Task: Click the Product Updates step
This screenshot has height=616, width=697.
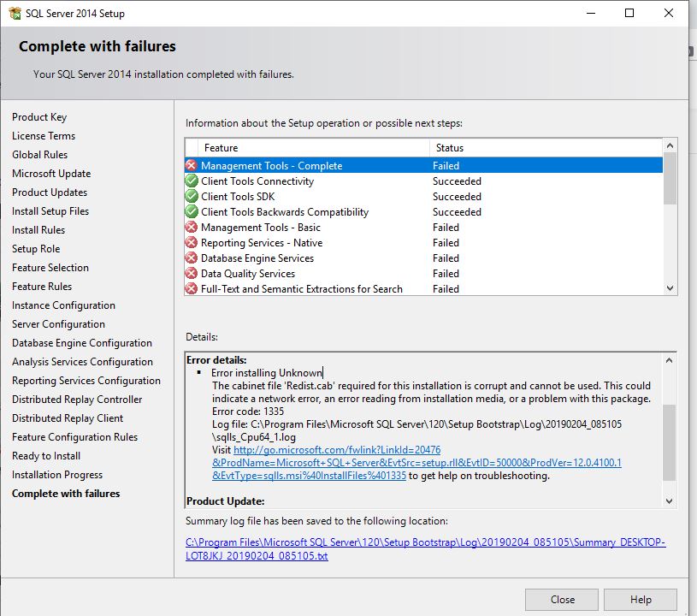Action: [x=50, y=192]
